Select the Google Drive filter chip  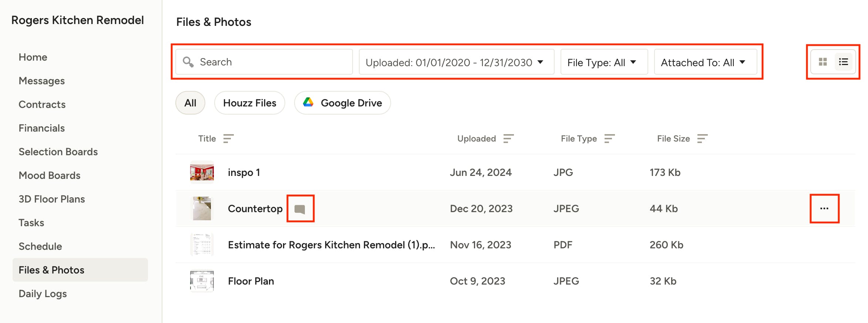(x=342, y=103)
